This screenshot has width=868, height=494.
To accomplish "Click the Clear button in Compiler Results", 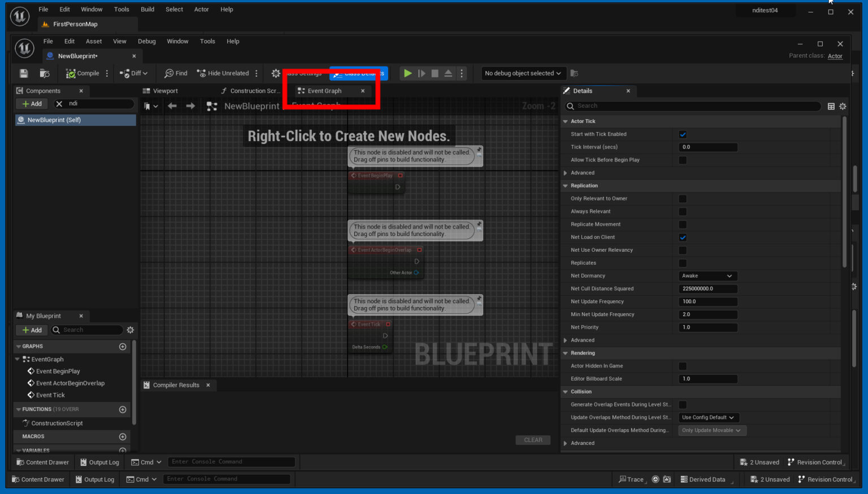I will coord(532,439).
